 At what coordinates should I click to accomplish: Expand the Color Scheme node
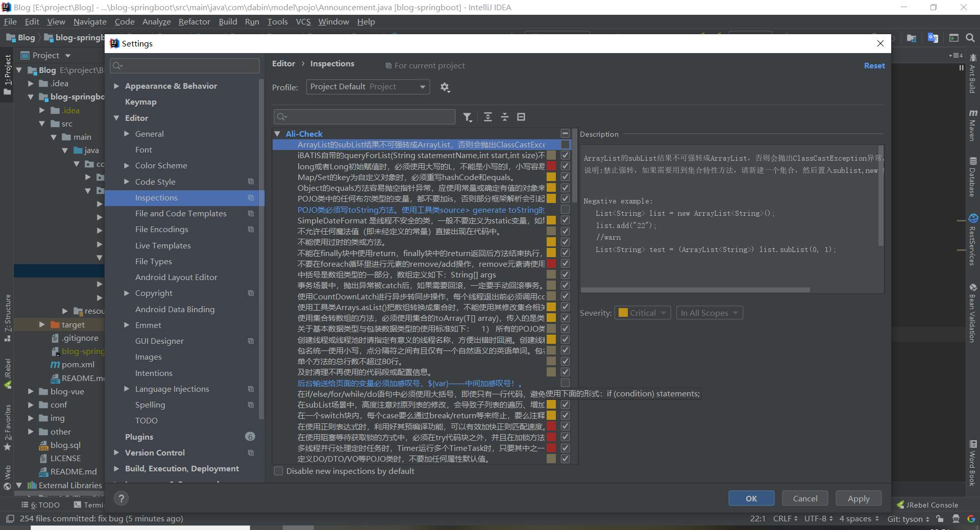tap(127, 166)
